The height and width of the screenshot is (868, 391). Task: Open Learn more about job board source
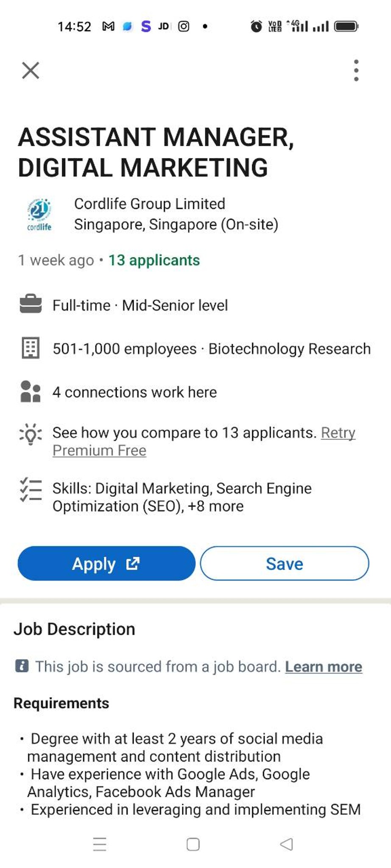click(x=324, y=667)
